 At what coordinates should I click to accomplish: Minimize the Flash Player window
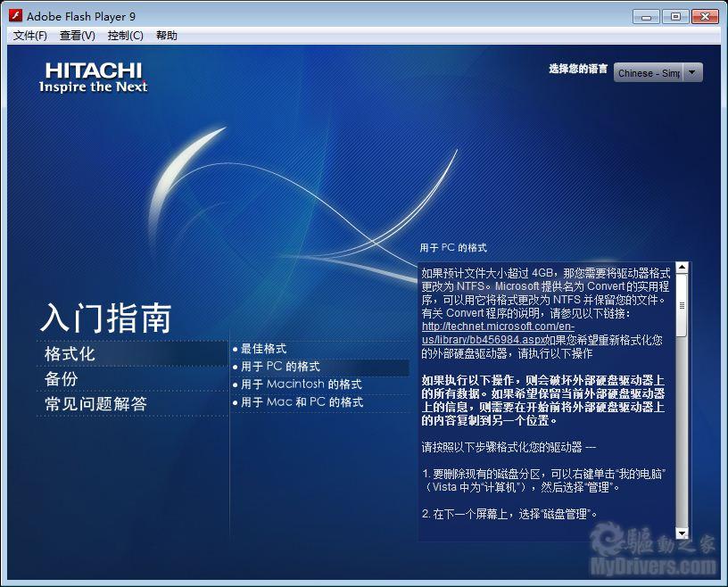(x=647, y=16)
